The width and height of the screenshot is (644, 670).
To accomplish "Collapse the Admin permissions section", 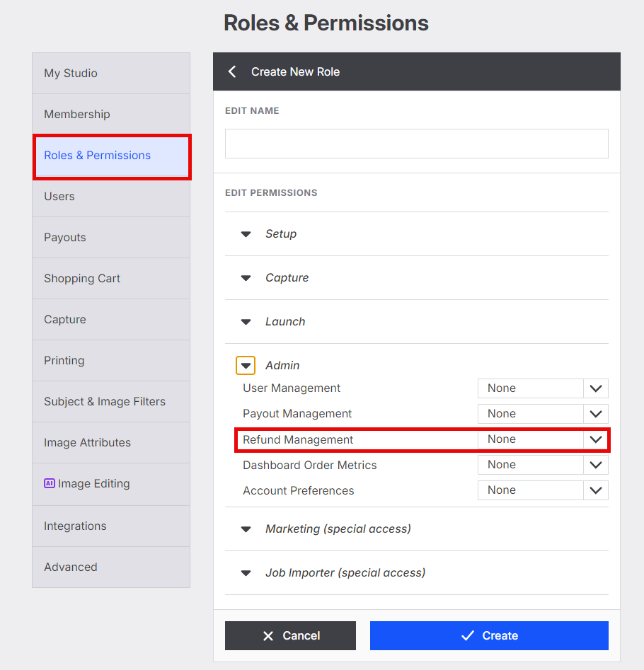I will [246, 365].
